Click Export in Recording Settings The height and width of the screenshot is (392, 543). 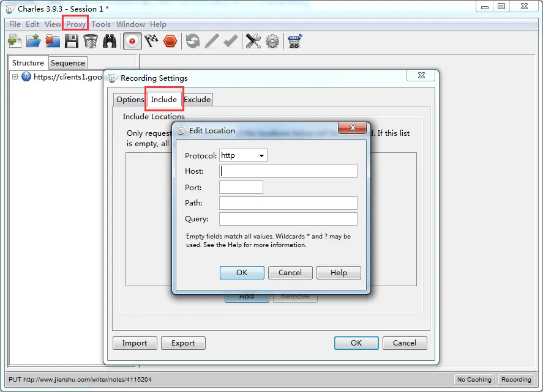[183, 343]
